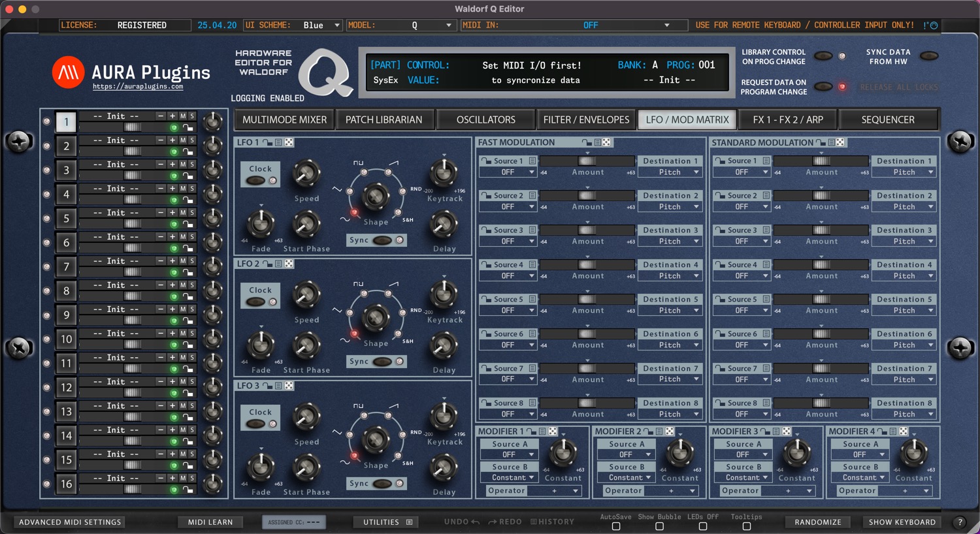Click the LFO 3 lock icon
This screenshot has width=980, height=534.
coord(268,386)
